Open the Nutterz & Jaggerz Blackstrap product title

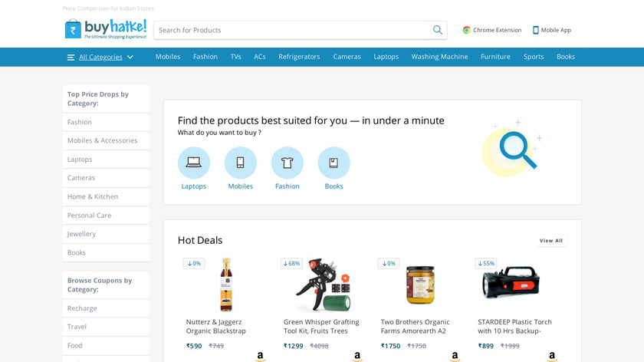pyautogui.click(x=216, y=327)
